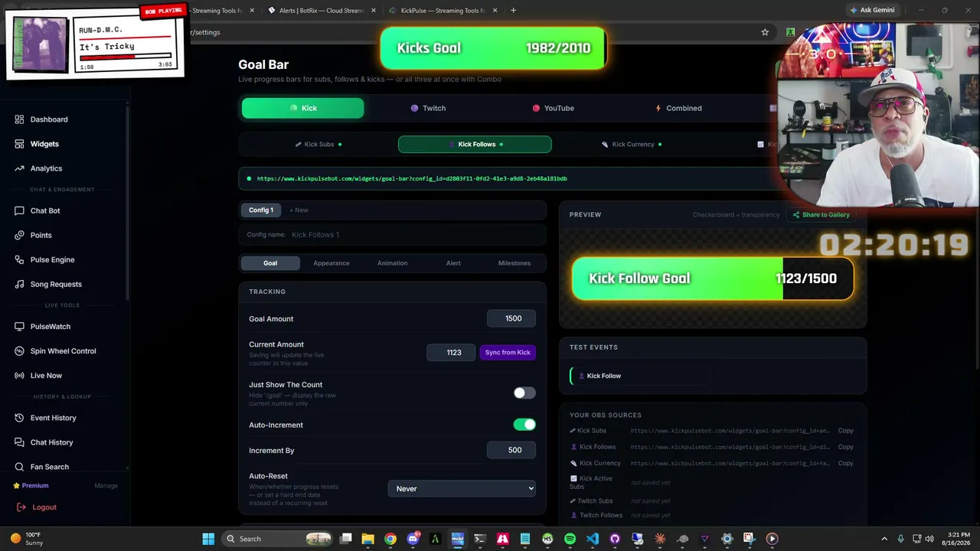Select the Kick Subs goal type
The width and height of the screenshot is (980, 551).
click(x=318, y=144)
